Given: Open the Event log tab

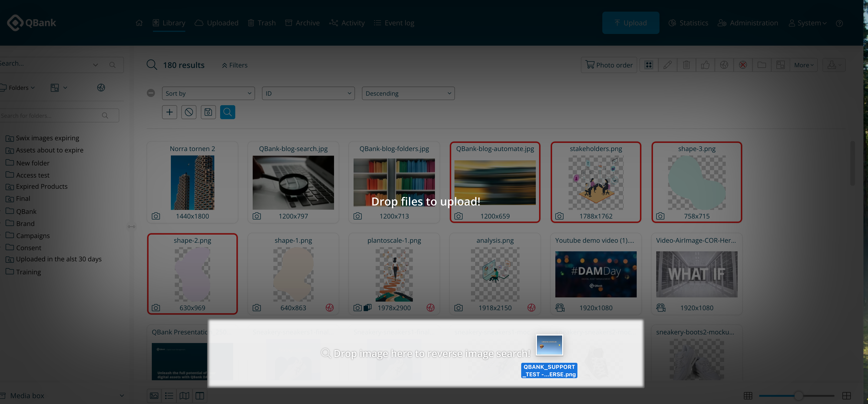Looking at the screenshot, I should coord(394,23).
